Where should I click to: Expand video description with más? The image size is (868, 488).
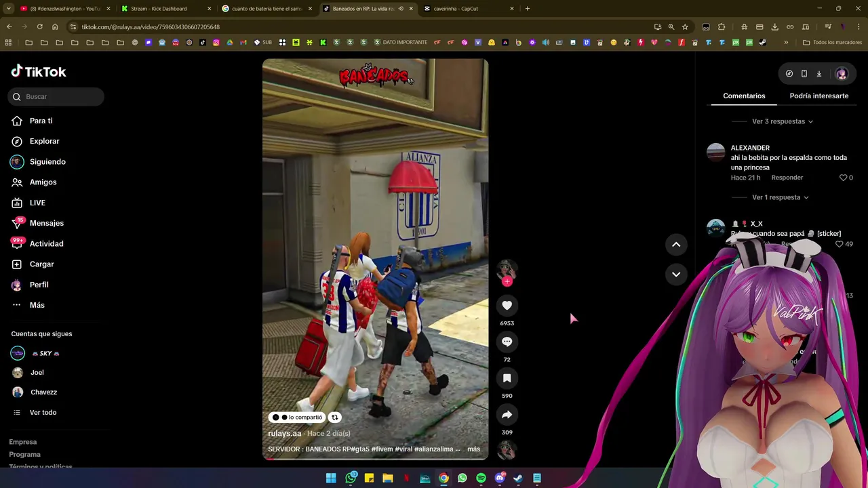click(x=473, y=449)
